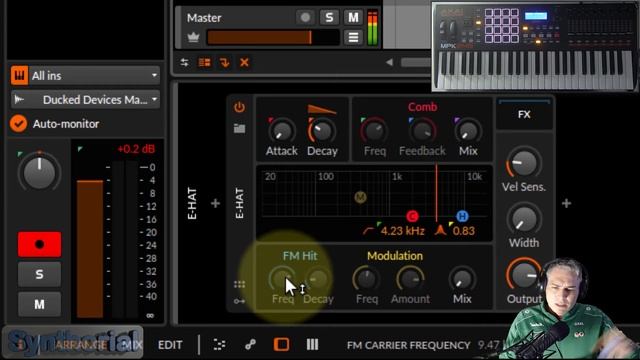Toggle the E-Hat device power button
The height and width of the screenshot is (360, 640).
(x=239, y=107)
